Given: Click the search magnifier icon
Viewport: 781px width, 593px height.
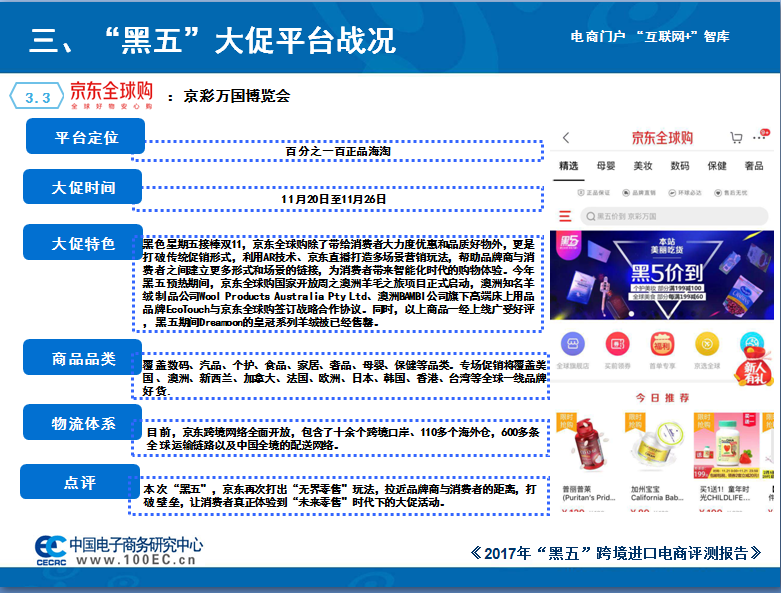Looking at the screenshot, I should click(x=591, y=216).
